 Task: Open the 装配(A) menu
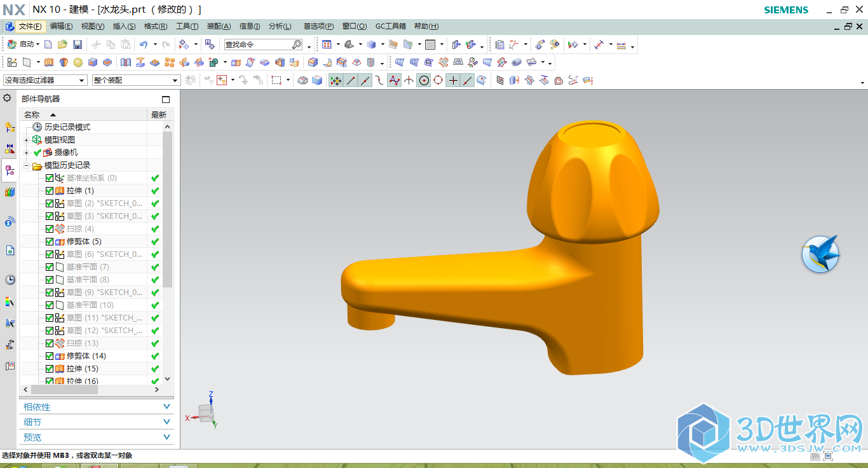(219, 26)
